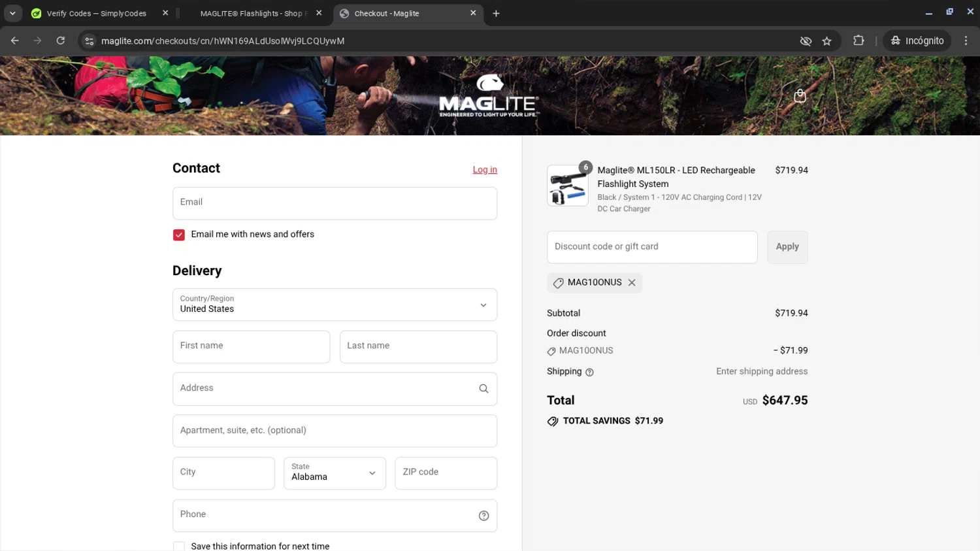Remove the MAG10ONUS discount code tag
This screenshot has width=980, height=551.
pos(632,283)
